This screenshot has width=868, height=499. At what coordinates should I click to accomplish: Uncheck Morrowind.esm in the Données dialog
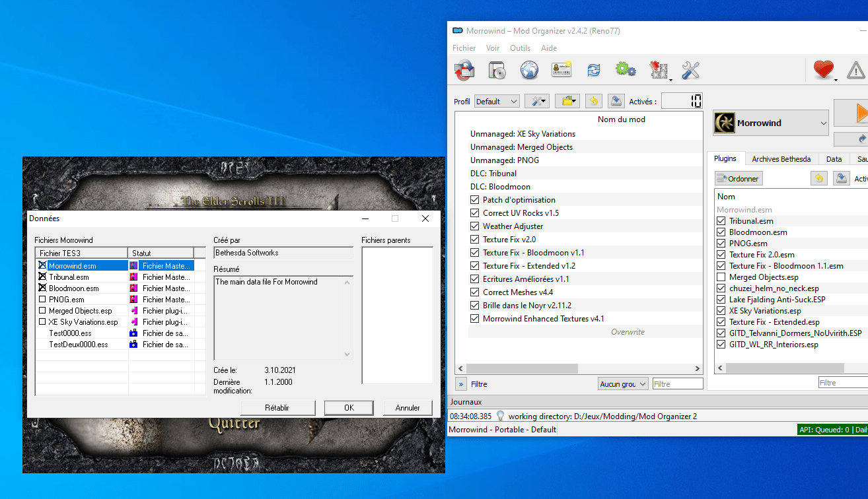pyautogui.click(x=42, y=265)
